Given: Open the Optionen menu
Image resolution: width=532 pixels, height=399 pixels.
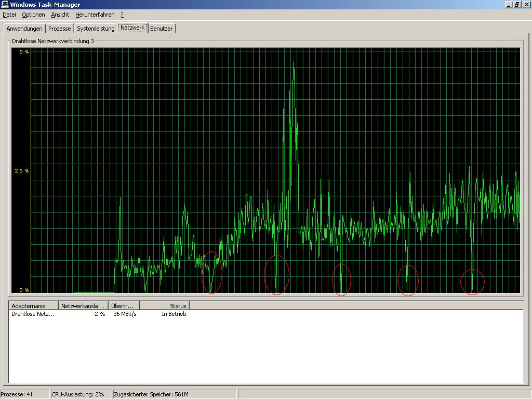Looking at the screenshot, I should (x=33, y=15).
